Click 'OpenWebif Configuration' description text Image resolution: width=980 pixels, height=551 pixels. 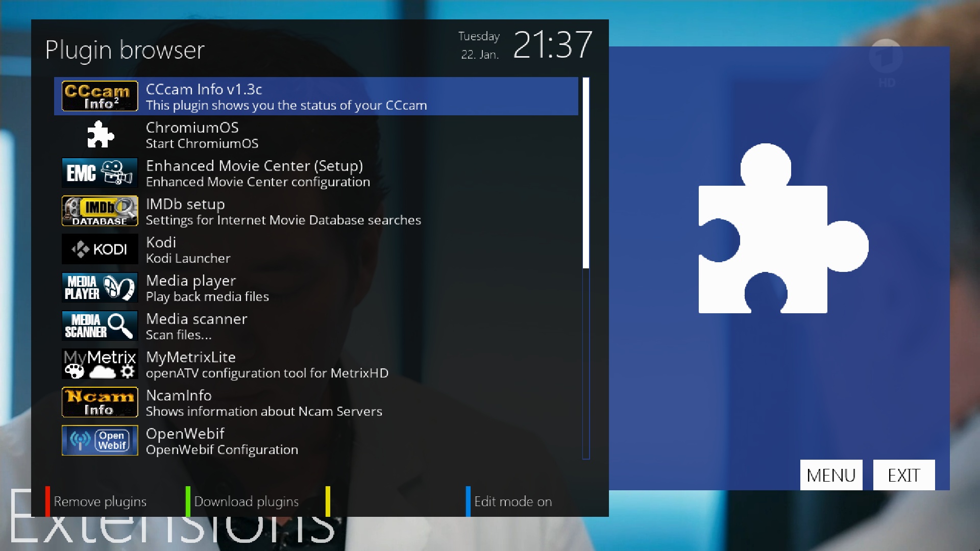(x=222, y=450)
